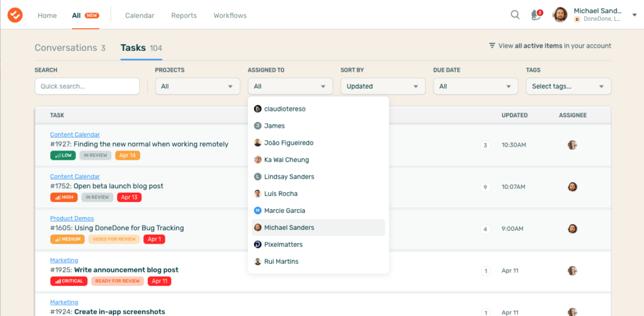Go to Home in top navigation
The height and width of the screenshot is (316, 644).
tap(47, 16)
